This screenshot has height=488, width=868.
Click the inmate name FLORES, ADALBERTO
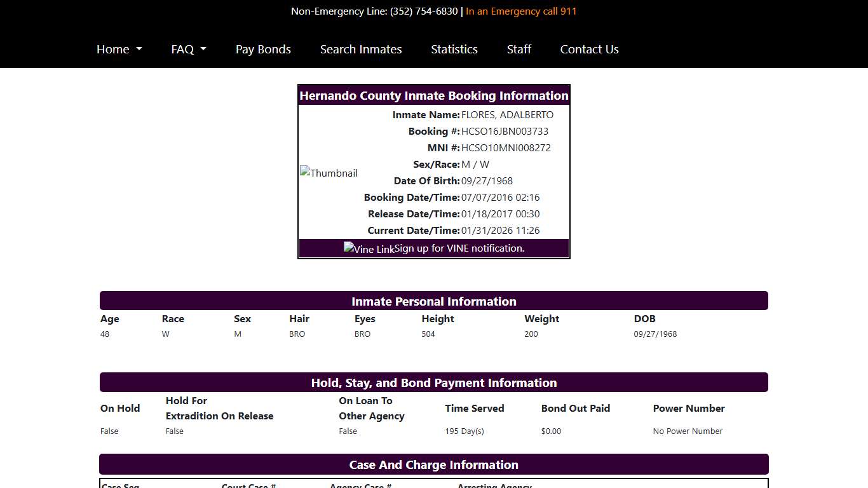(507, 114)
